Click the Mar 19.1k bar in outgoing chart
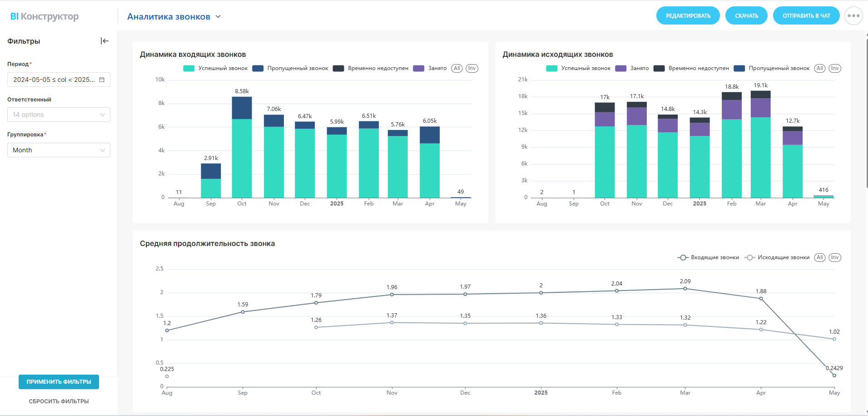This screenshot has width=868, height=416. (x=761, y=144)
